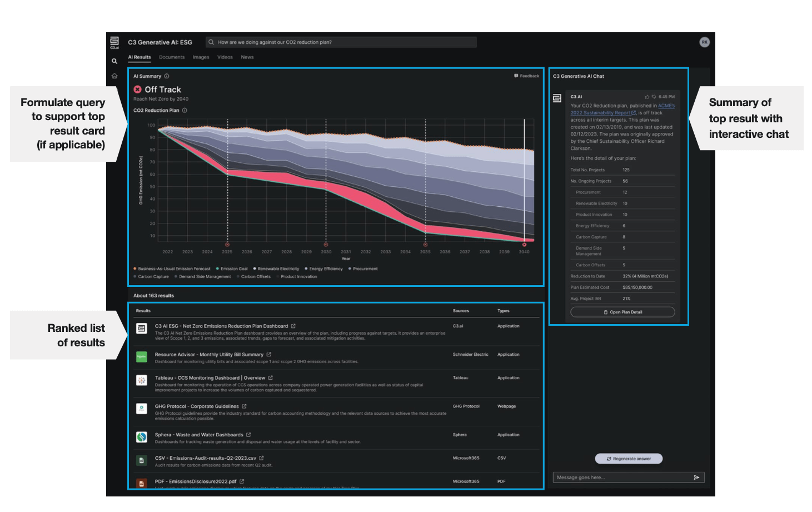Open Resource Advisor external link icon
This screenshot has height=512, width=812.
268,354
